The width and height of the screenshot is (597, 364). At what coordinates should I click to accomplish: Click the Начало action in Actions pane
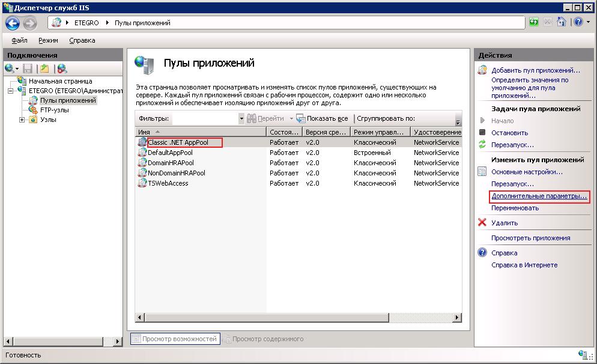click(502, 121)
